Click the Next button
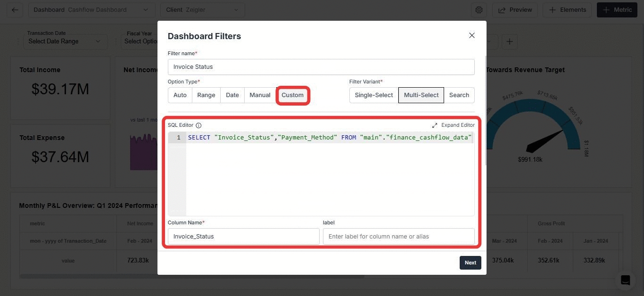This screenshot has width=644, height=296. (471, 263)
